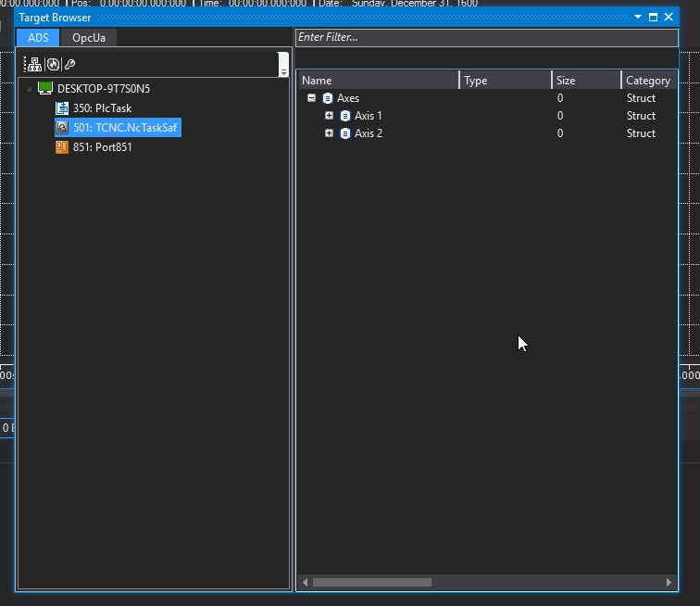700x606 pixels.
Task: Click the Struct category of Axis 1 row
Action: point(641,116)
